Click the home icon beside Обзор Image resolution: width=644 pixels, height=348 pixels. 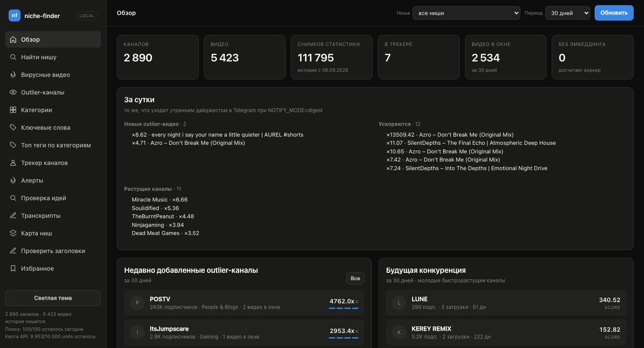click(13, 40)
